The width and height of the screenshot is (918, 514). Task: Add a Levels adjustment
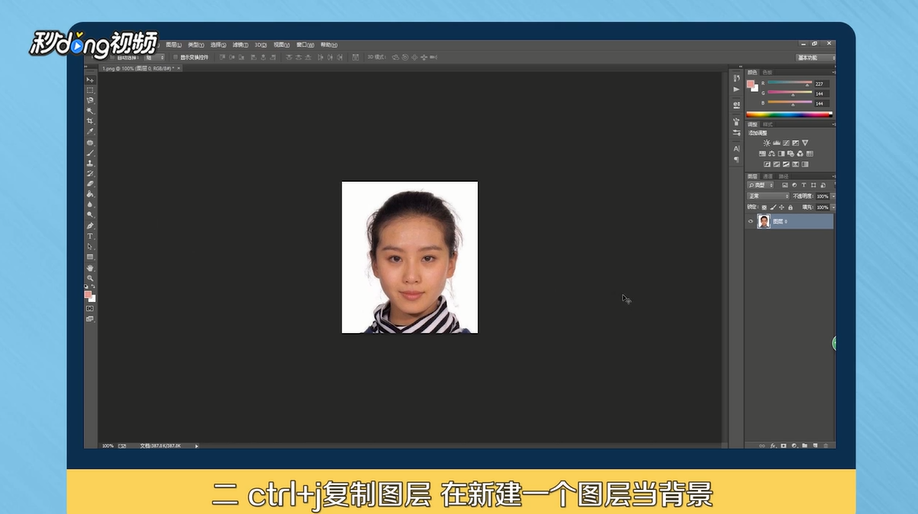[776, 143]
